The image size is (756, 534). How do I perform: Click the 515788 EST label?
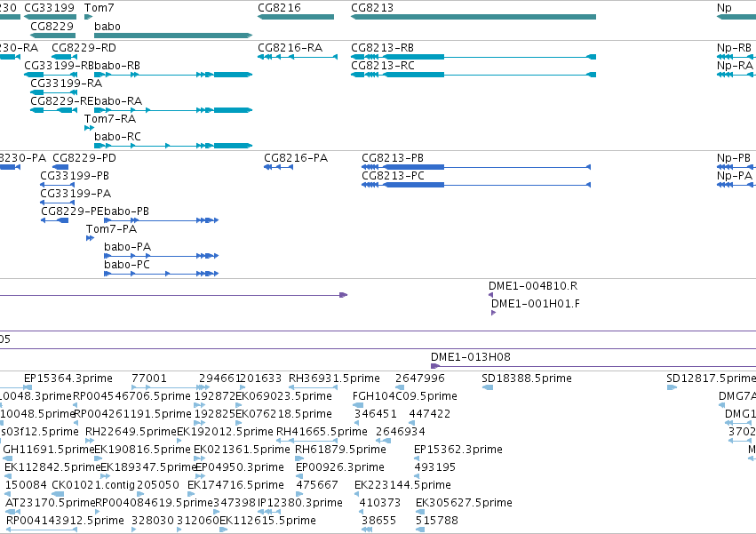coord(437,521)
